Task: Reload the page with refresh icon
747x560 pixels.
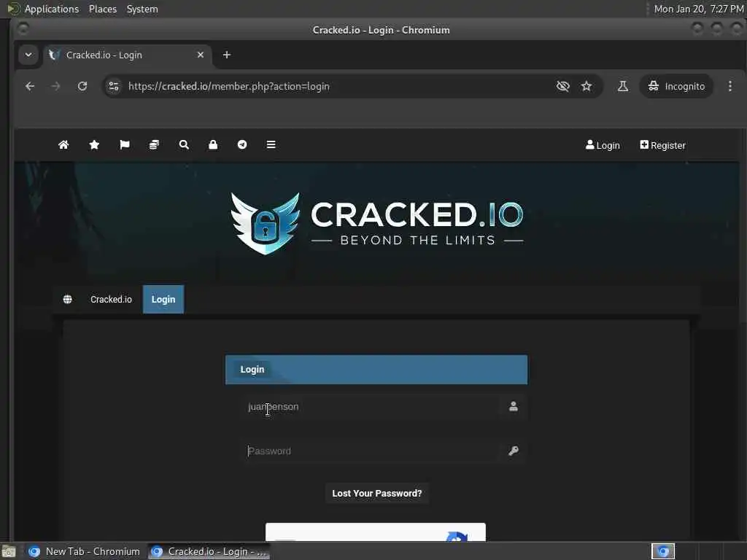Action: click(x=82, y=86)
